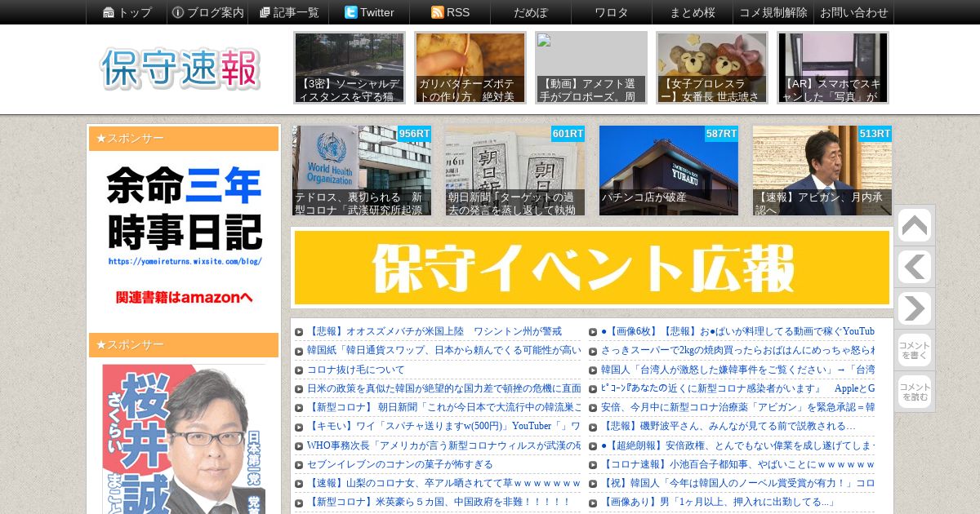Click the 601RT retweet badge
The height and width of the screenshot is (514, 980).
[568, 134]
